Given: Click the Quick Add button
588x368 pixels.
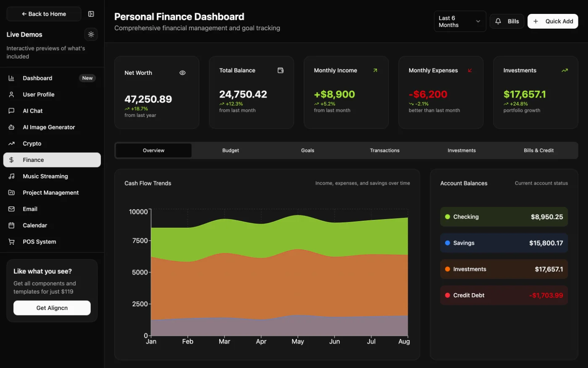Looking at the screenshot, I should click(553, 21).
